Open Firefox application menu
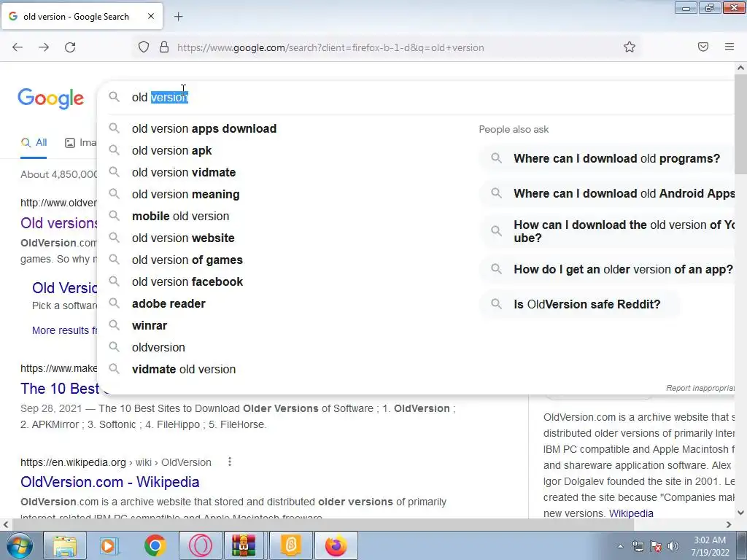The width and height of the screenshot is (747, 560). pos(729,47)
